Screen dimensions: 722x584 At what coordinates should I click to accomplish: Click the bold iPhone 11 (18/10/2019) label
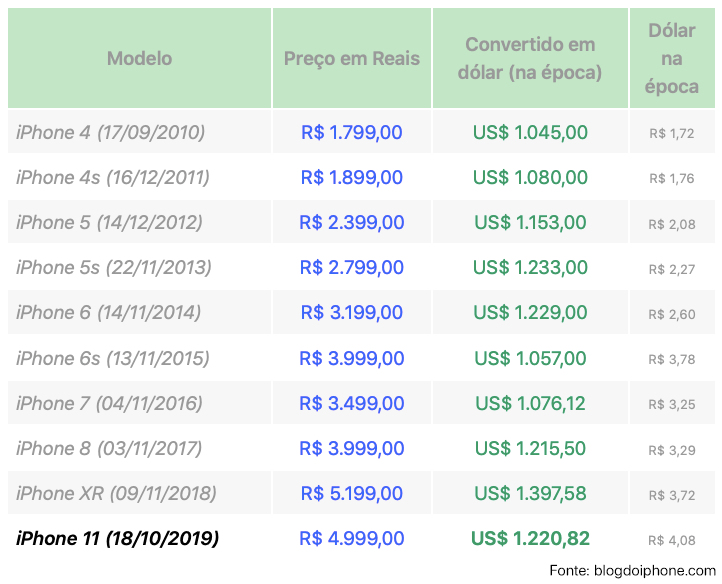click(117, 538)
